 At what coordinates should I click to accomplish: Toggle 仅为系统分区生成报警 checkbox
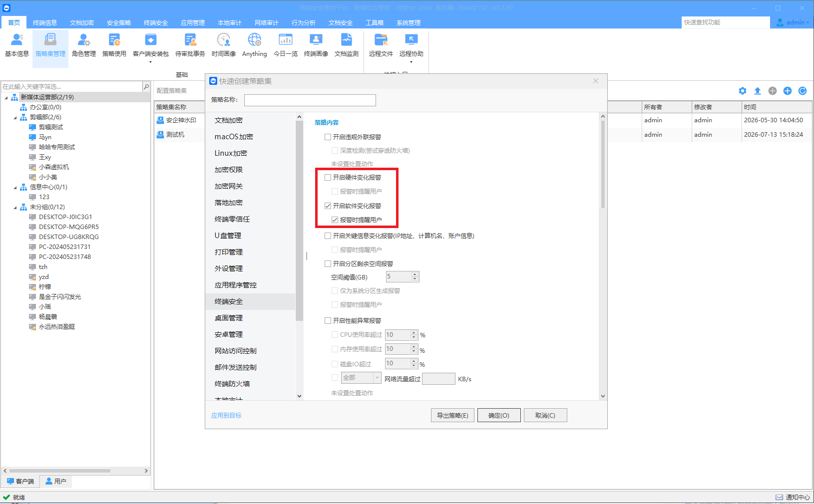[335, 290]
